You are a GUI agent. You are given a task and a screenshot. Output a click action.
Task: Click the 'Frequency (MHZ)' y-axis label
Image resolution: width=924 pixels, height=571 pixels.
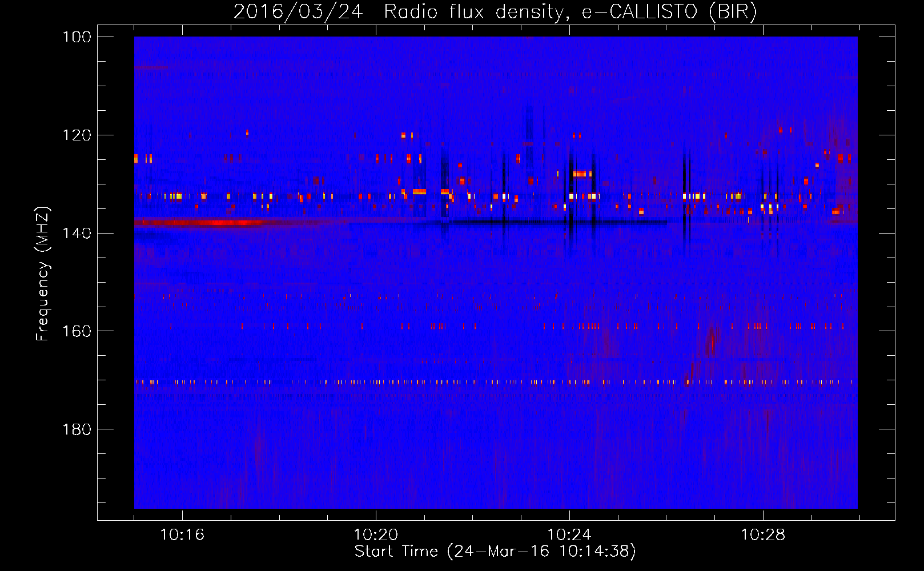tap(43, 274)
